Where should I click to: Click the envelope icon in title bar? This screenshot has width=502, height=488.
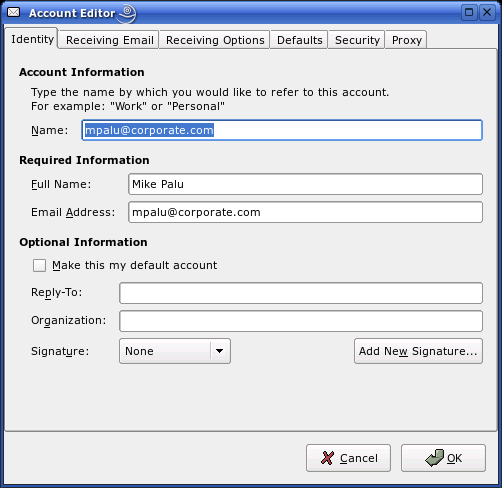pyautogui.click(x=14, y=13)
